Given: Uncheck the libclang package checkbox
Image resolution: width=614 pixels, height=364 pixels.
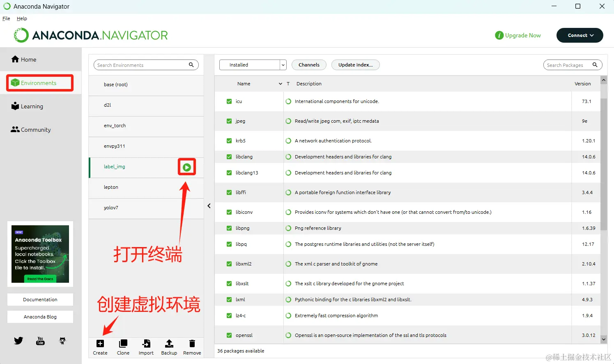Looking at the screenshot, I should tap(229, 157).
